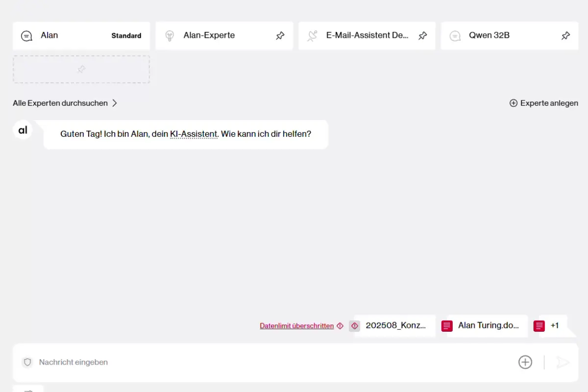Image resolution: width=588 pixels, height=392 pixels.
Task: Open the Alan Turing.do... document attachment
Action: pos(487,326)
